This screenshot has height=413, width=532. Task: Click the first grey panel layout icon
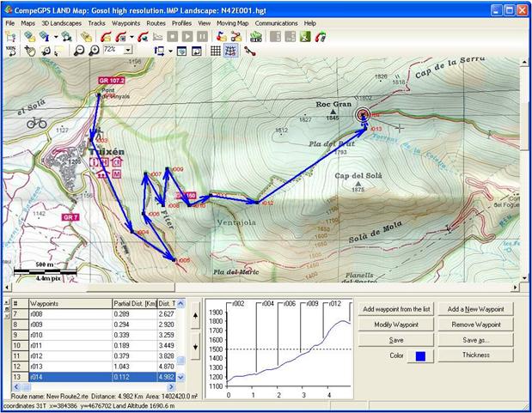pyautogui.click(x=275, y=36)
